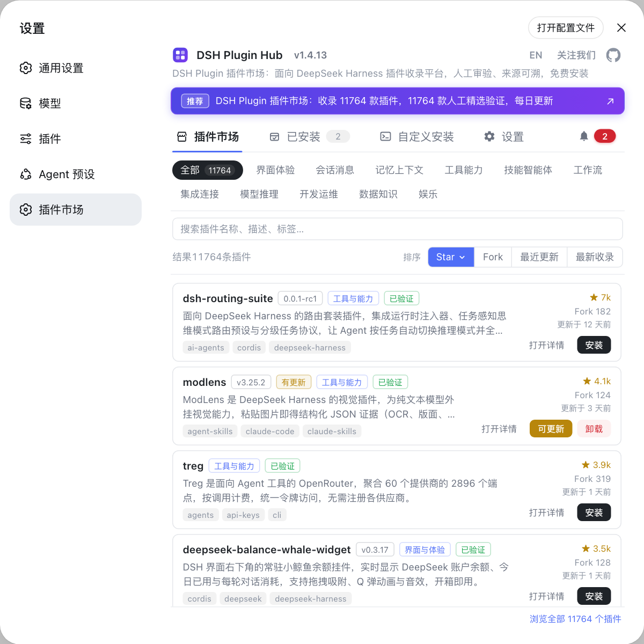Open the GitHub icon link
644x644 pixels.
(x=613, y=55)
